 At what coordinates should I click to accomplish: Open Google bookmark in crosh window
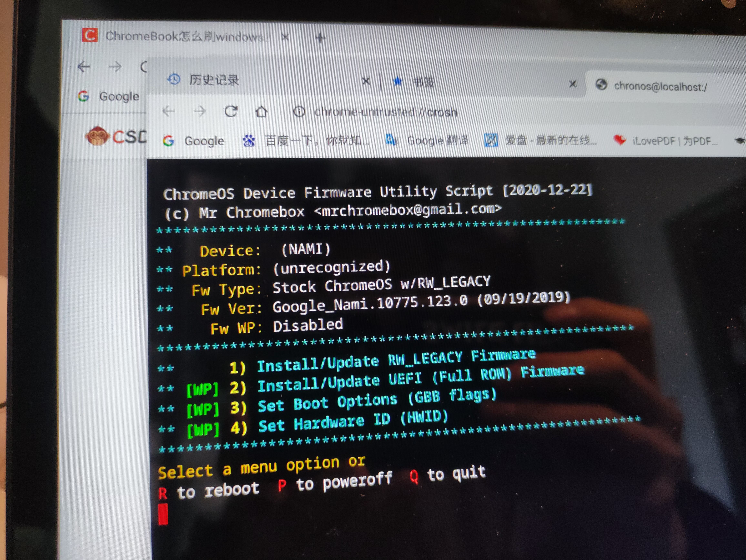(194, 141)
